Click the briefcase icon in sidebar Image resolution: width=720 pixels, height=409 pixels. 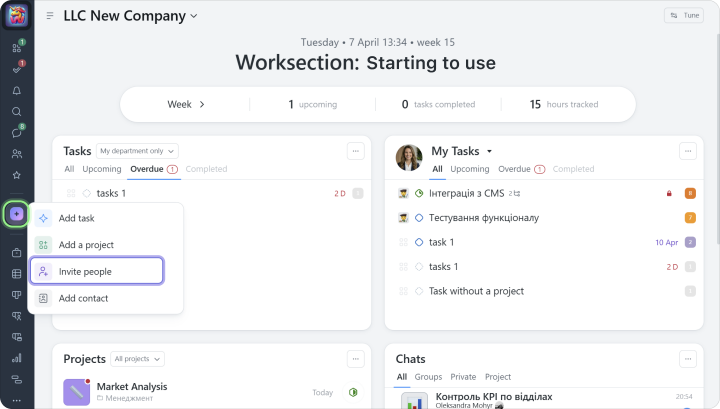(x=17, y=253)
